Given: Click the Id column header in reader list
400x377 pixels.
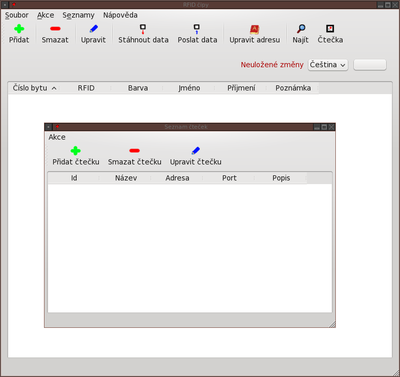Looking at the screenshot, I should point(74,178).
